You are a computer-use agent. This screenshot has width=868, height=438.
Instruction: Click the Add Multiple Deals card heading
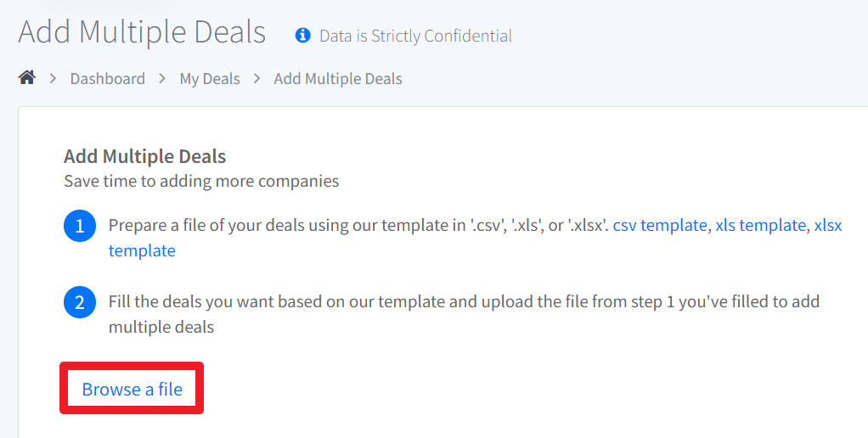coord(145,156)
